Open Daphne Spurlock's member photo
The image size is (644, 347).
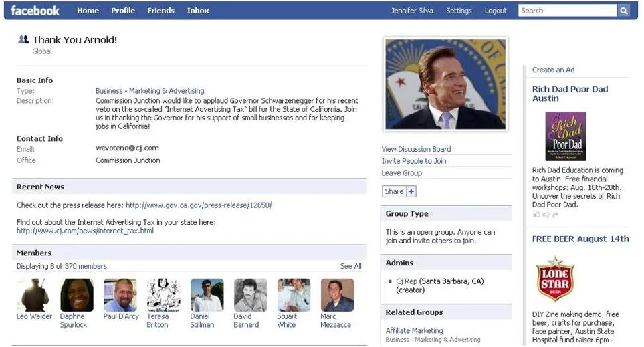[x=77, y=295]
